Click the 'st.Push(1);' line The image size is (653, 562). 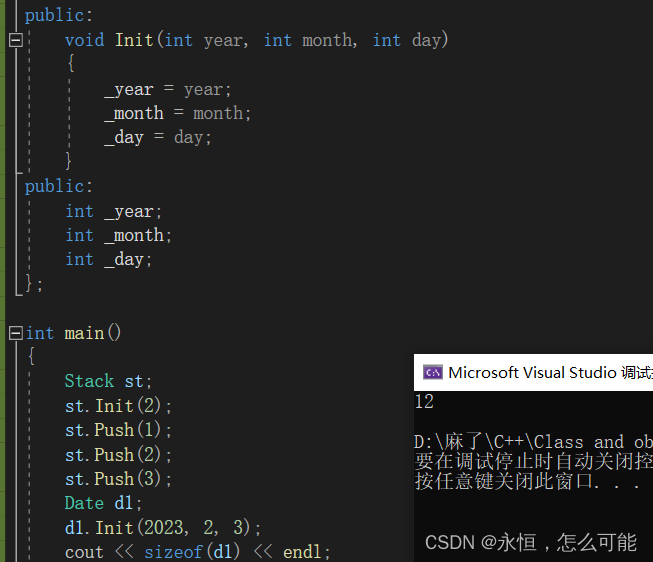click(x=118, y=430)
